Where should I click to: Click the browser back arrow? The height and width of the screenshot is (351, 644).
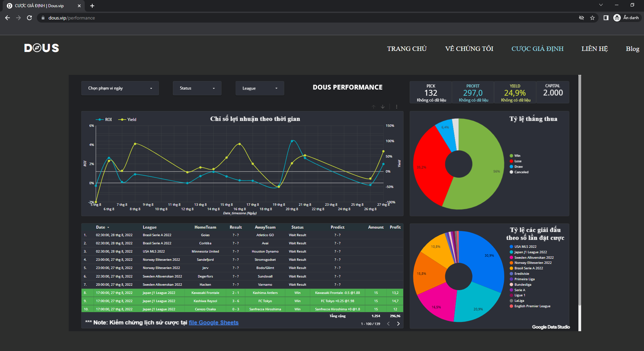(x=8, y=18)
